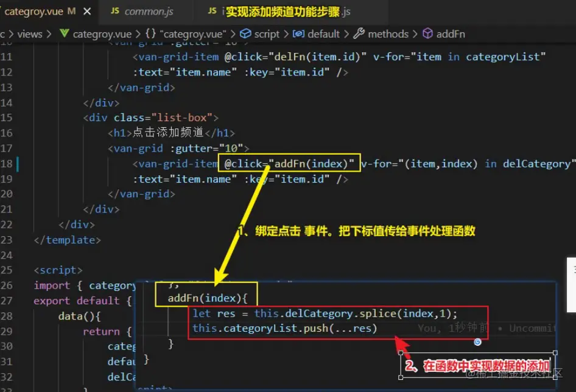Click line number 11 in the gutter

[x=6, y=57]
